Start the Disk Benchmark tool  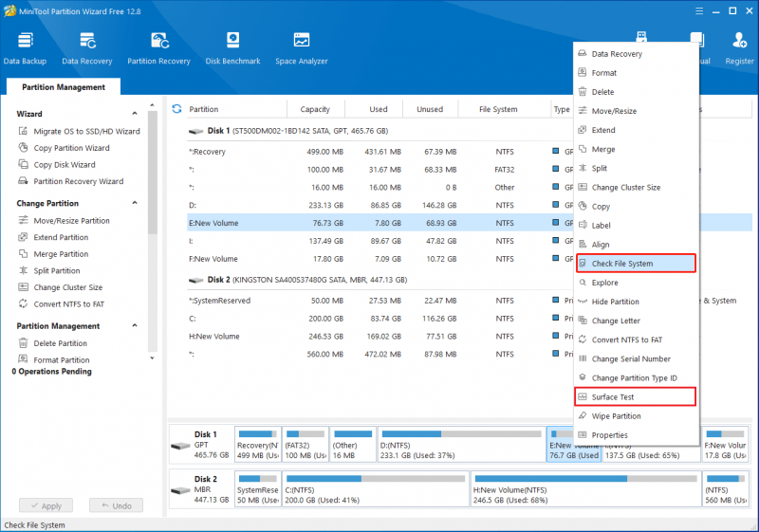click(232, 48)
